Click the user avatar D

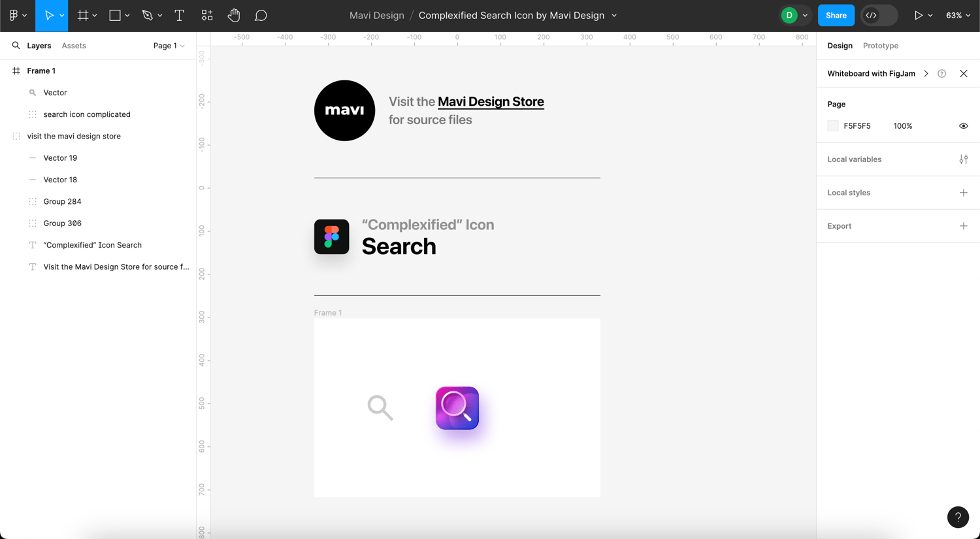click(789, 15)
